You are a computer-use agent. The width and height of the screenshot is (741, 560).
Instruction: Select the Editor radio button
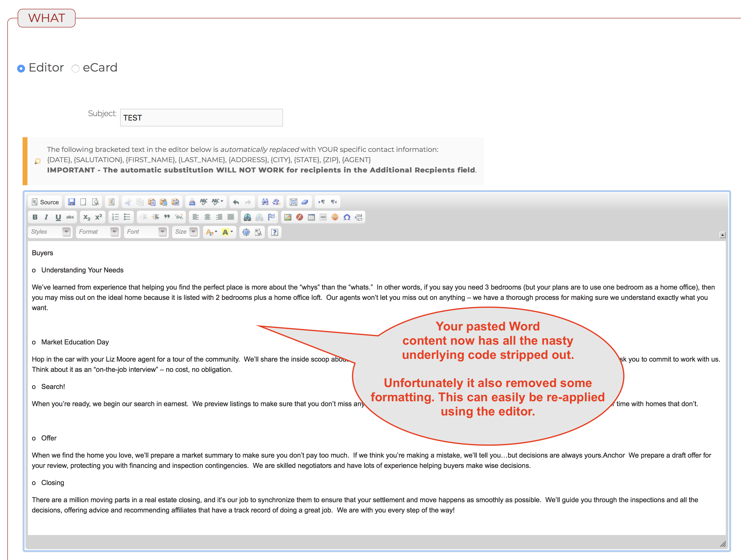pos(21,68)
